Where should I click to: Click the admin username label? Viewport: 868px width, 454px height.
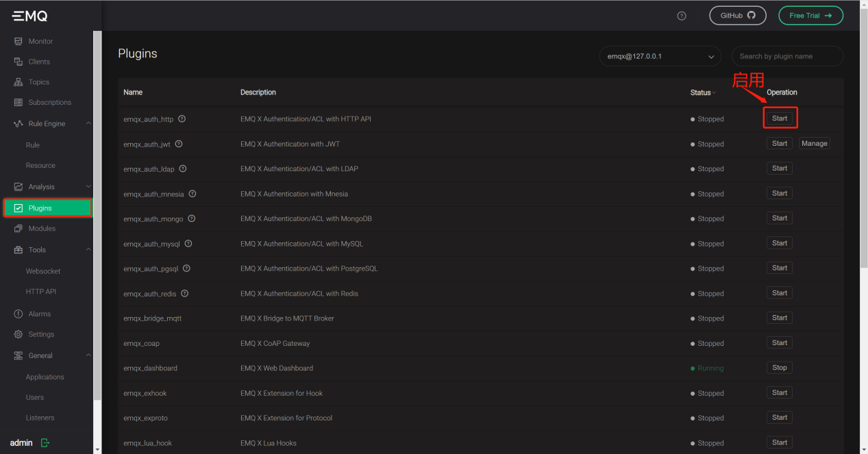pyautogui.click(x=21, y=443)
